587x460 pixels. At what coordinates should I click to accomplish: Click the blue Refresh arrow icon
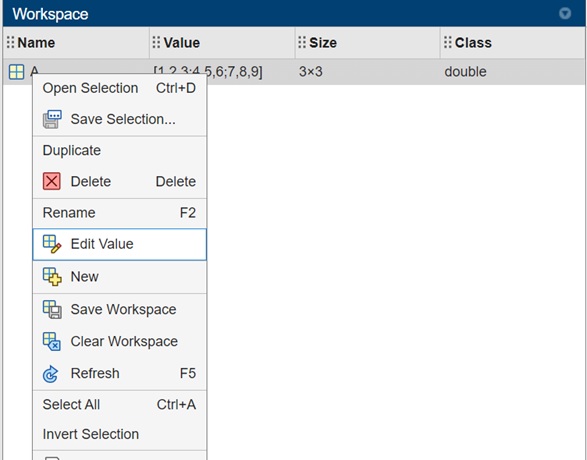(51, 374)
